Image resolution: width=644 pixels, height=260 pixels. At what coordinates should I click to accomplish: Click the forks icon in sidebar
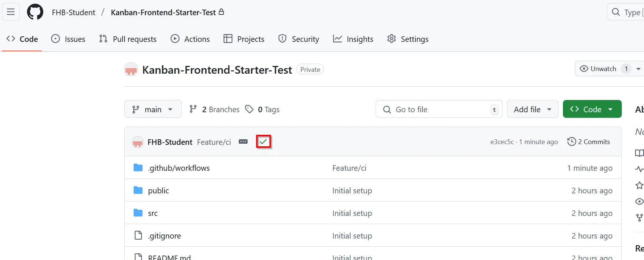tap(640, 218)
